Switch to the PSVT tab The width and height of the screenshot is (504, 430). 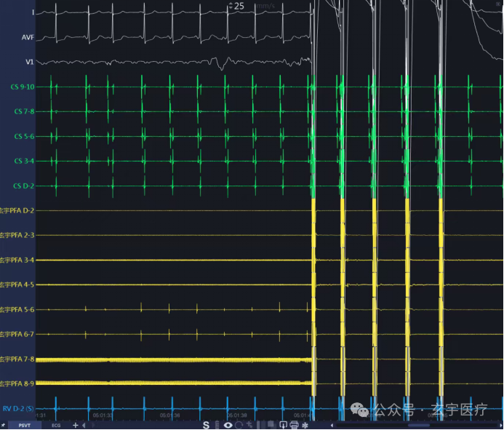[x=25, y=425]
